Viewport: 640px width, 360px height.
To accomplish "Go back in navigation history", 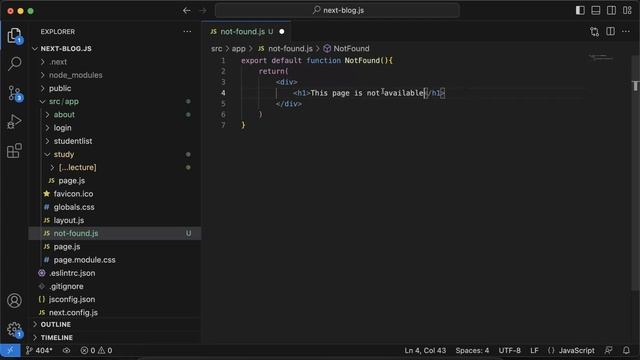I will pos(187,11).
